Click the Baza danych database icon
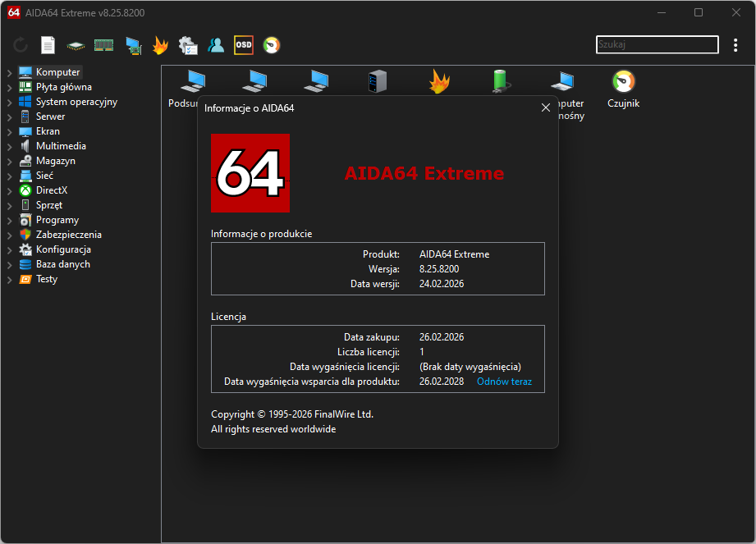The height and width of the screenshot is (544, 756). (25, 264)
